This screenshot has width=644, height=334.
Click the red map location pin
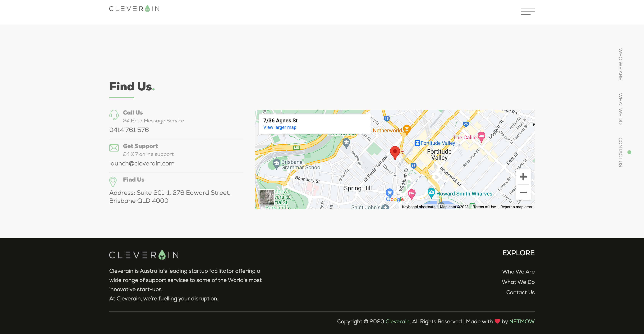[x=395, y=152]
